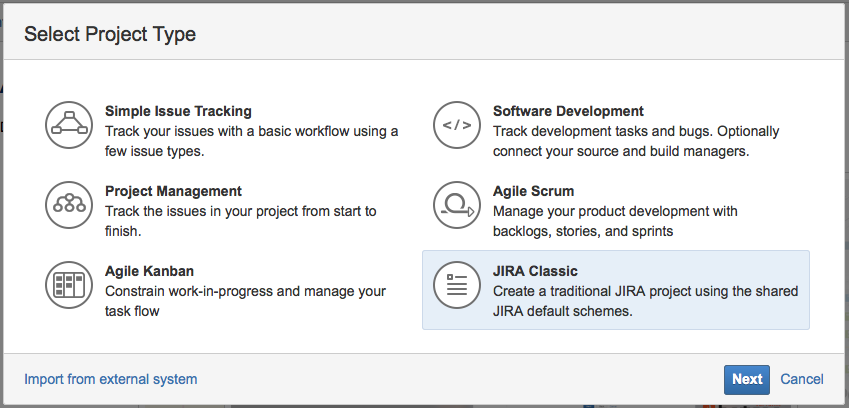Screen dimensions: 849x408
Task: Select Agile Scrum title
Action: 533,191
